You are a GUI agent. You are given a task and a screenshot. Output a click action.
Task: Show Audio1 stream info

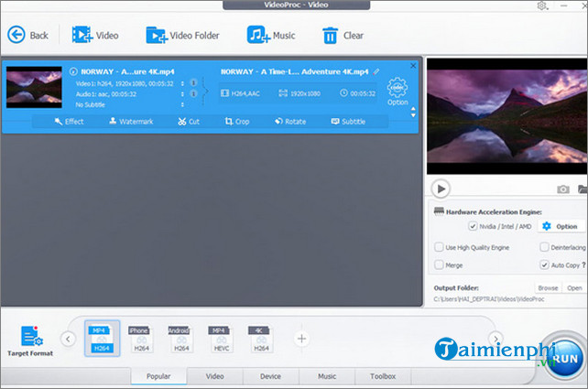point(193,93)
